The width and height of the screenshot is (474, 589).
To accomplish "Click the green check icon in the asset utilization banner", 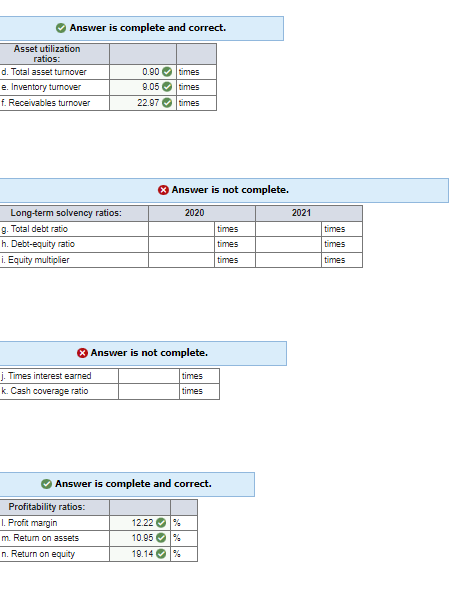I will pos(61,28).
